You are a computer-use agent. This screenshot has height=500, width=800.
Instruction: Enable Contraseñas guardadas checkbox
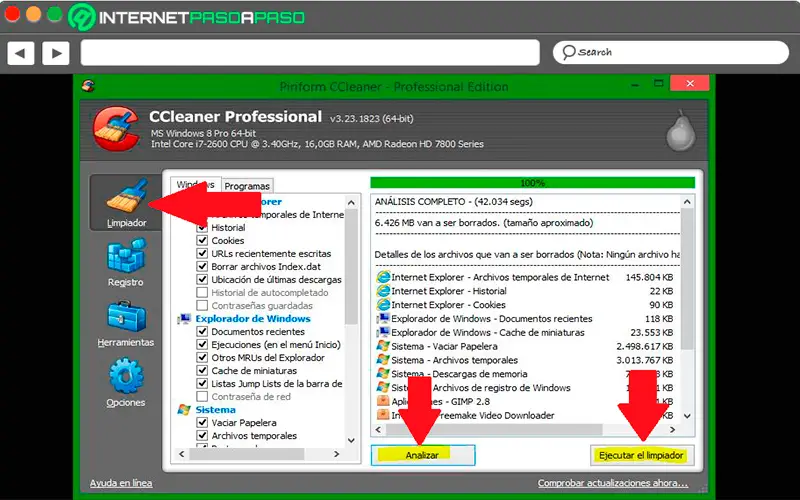(202, 306)
